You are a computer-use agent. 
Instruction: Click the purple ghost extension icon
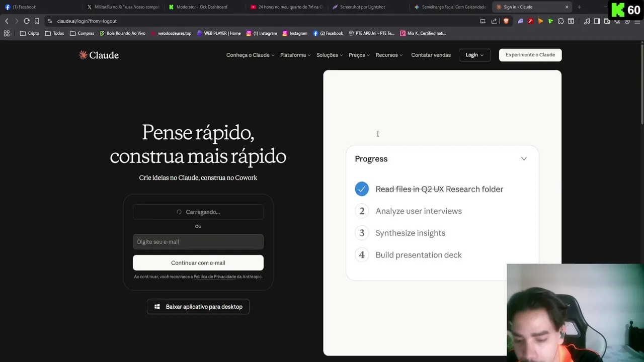[520, 21]
